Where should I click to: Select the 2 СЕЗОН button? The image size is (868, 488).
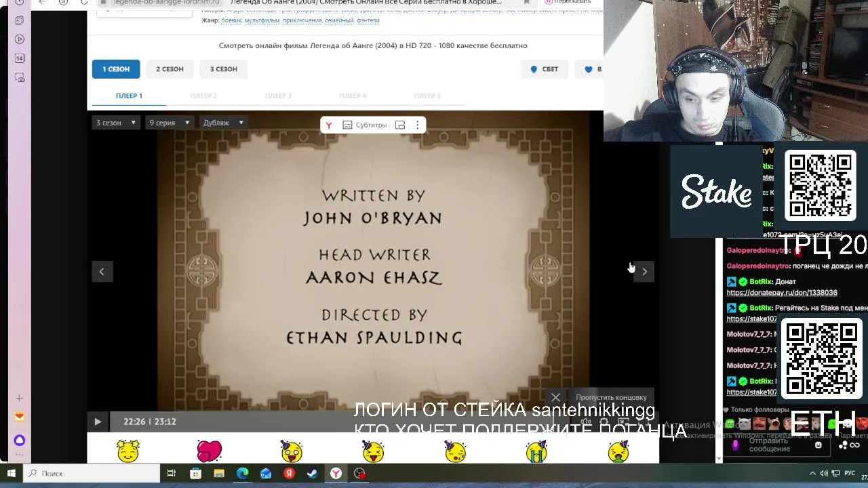click(170, 69)
